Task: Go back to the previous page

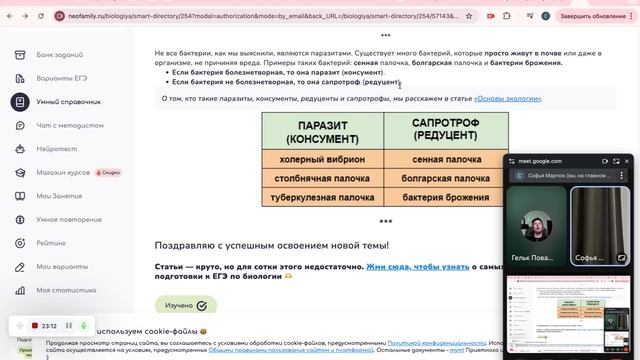Action: coord(10,16)
